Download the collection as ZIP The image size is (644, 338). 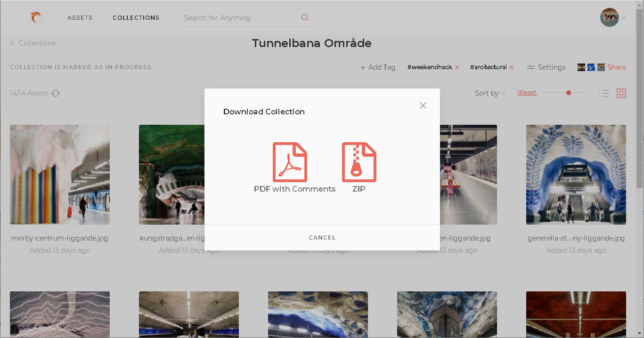pyautogui.click(x=359, y=168)
